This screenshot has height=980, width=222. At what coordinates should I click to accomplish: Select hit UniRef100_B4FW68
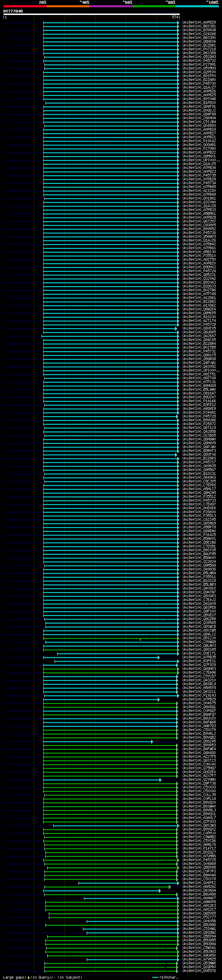[x=199, y=722]
